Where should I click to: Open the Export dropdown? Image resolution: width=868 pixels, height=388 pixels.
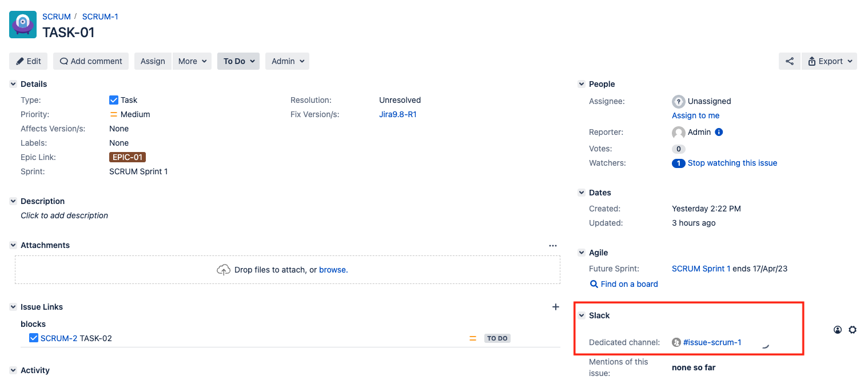point(830,61)
